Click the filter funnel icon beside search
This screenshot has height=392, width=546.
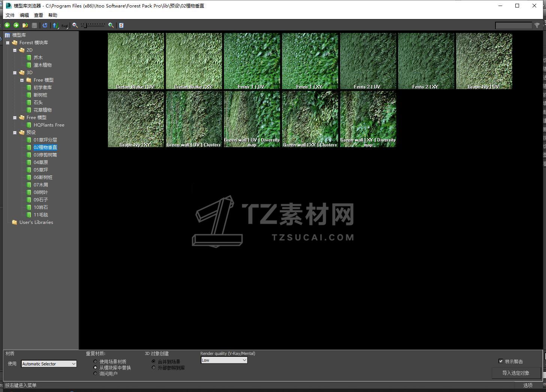pos(537,25)
